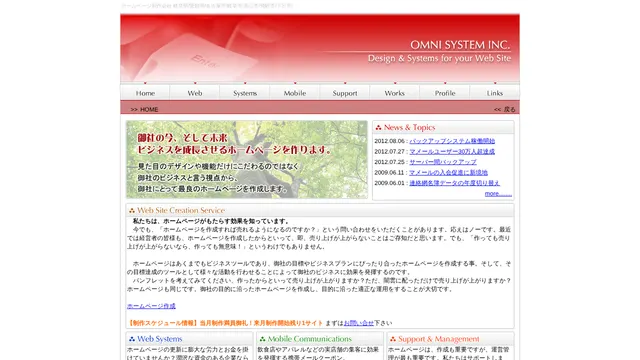Click the Design & Systems for your Web Site tagline

439,58
